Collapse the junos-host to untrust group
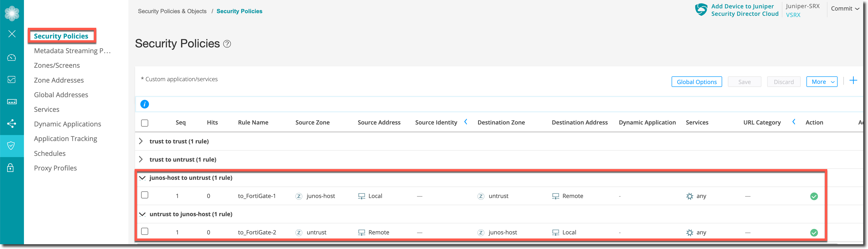Image resolution: width=868 pixels, height=249 pixels. point(142,178)
